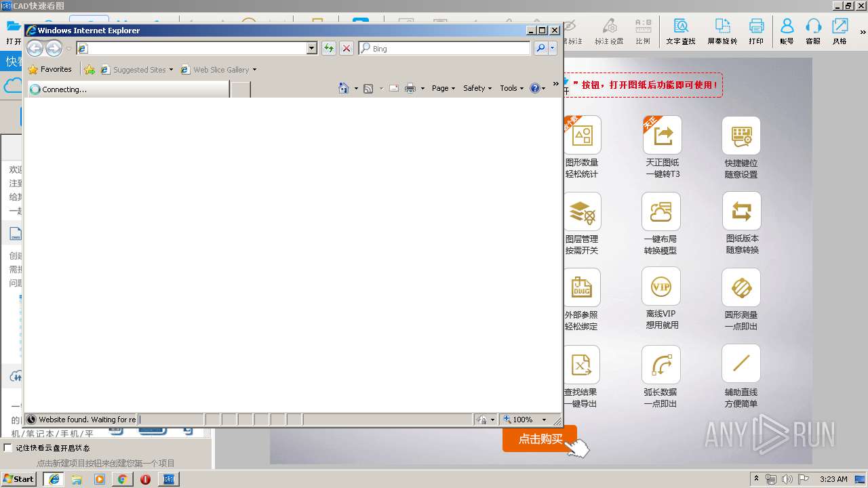Click the 3:23 AM clock
Image resolution: width=868 pixels, height=488 pixels.
(x=833, y=479)
